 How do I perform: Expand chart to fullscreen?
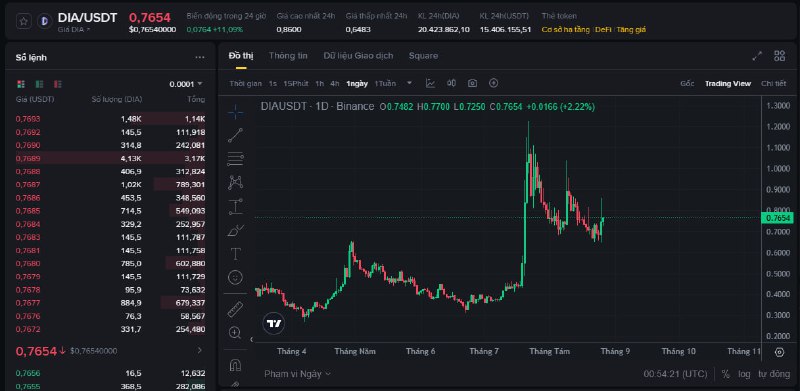tap(757, 56)
